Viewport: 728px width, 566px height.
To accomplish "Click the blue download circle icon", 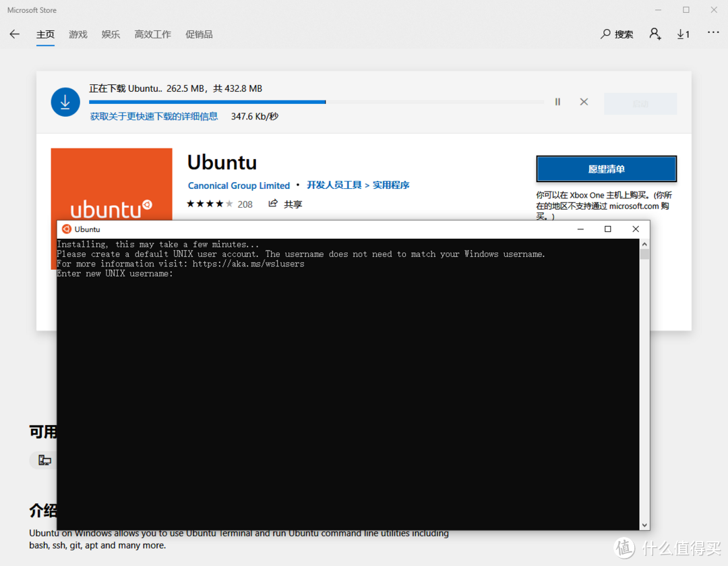I will point(65,102).
